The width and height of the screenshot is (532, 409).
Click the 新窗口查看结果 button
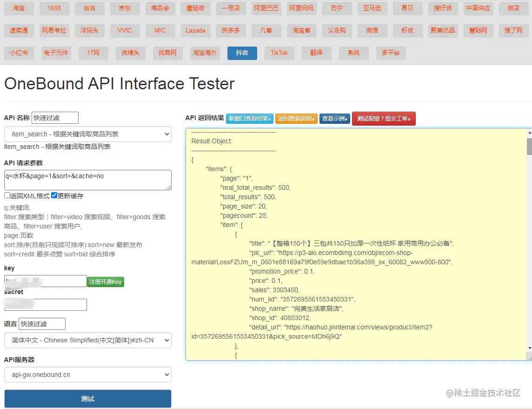[250, 119]
